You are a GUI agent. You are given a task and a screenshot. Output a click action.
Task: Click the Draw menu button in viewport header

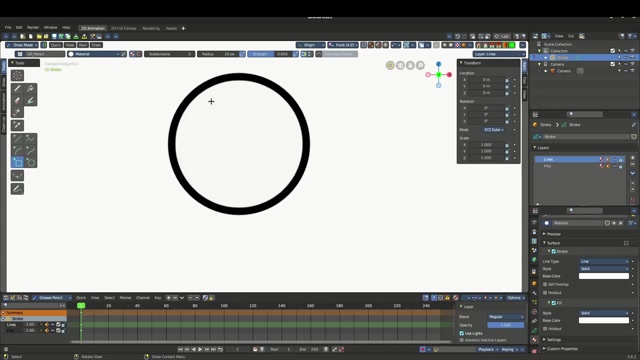[96, 45]
